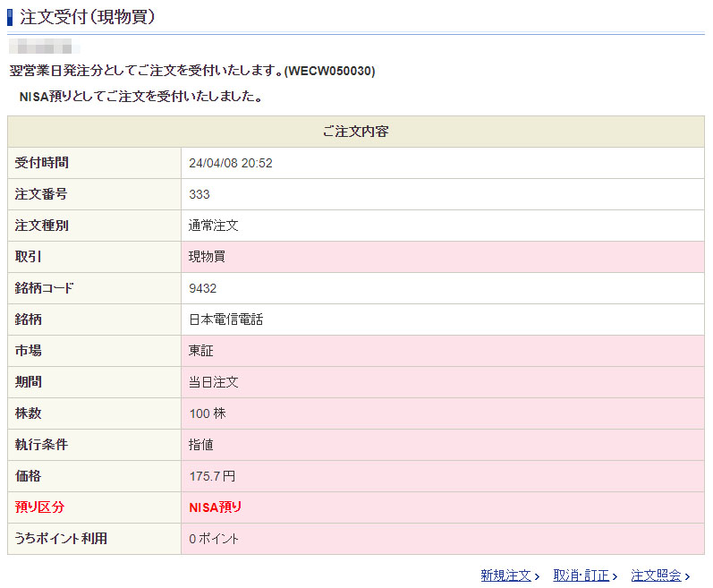
Task: Open the 取消・訂正 link
Action: 581,575
